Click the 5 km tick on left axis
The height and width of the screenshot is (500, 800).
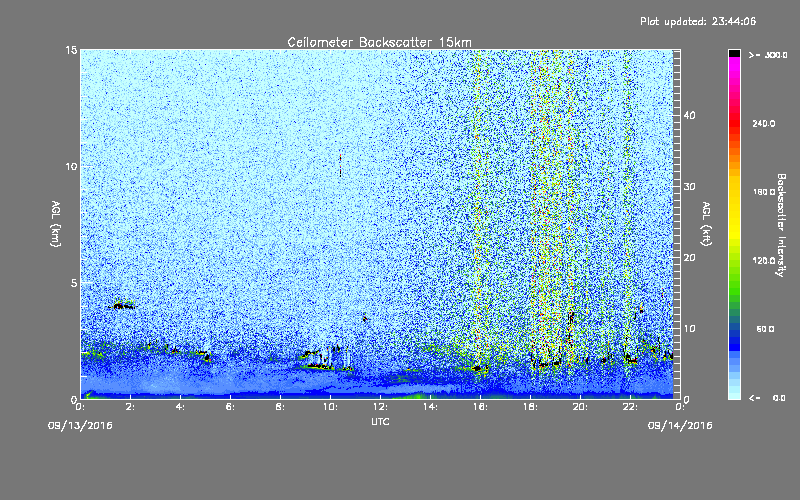point(74,283)
